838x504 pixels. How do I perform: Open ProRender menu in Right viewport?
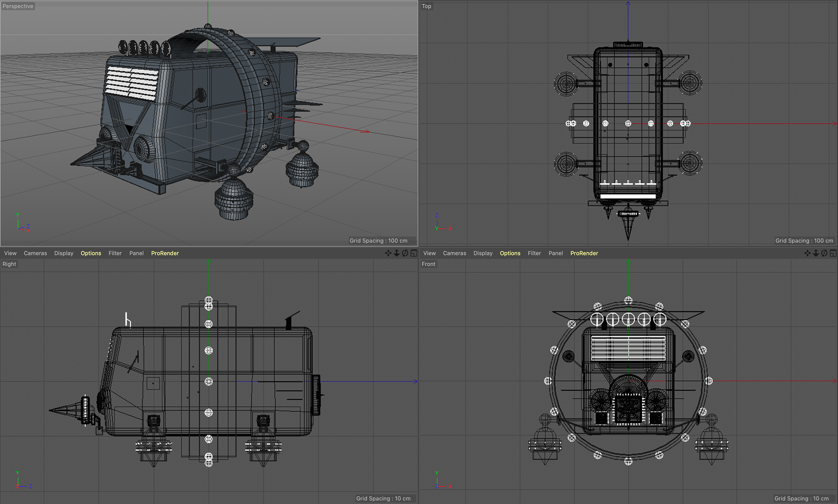coord(165,253)
